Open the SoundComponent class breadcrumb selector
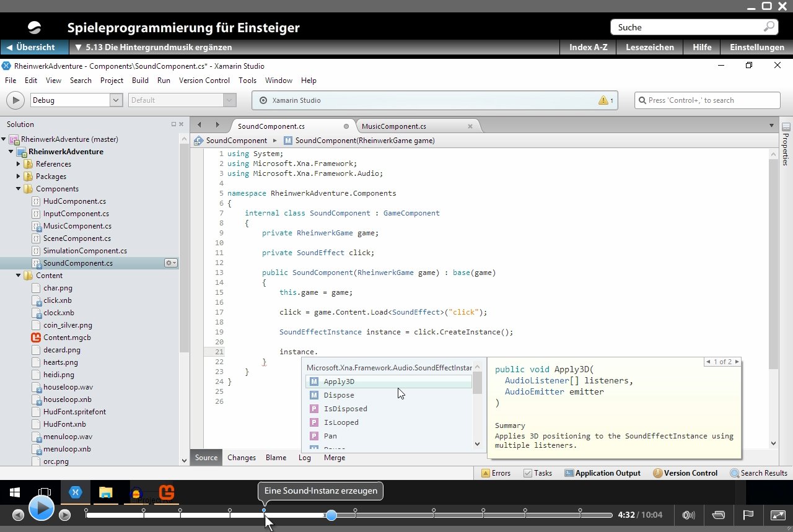 (231, 141)
